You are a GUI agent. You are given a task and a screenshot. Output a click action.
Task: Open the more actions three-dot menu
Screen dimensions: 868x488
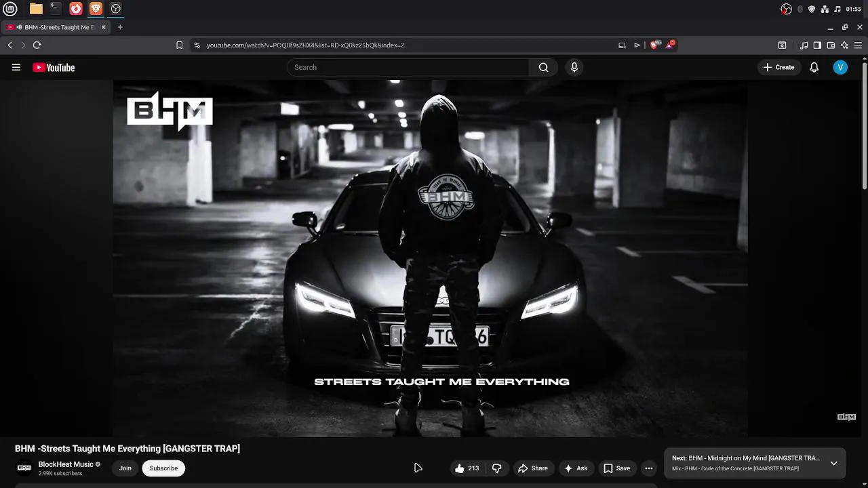click(x=649, y=468)
